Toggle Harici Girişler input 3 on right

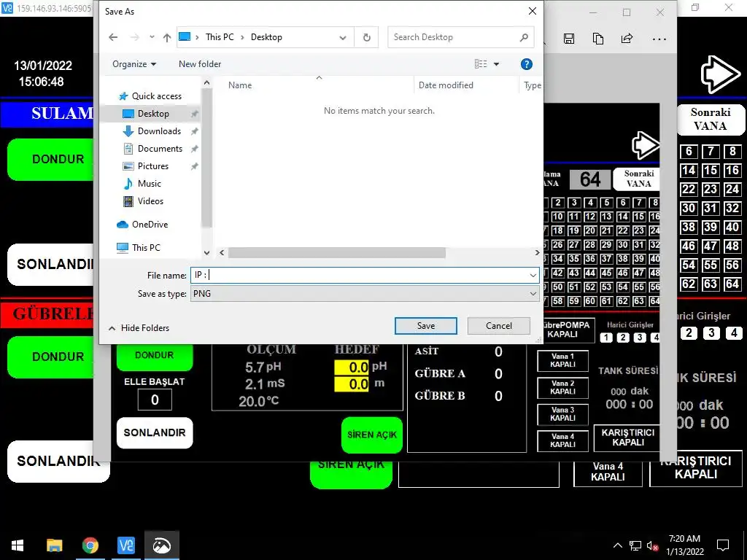(x=711, y=332)
